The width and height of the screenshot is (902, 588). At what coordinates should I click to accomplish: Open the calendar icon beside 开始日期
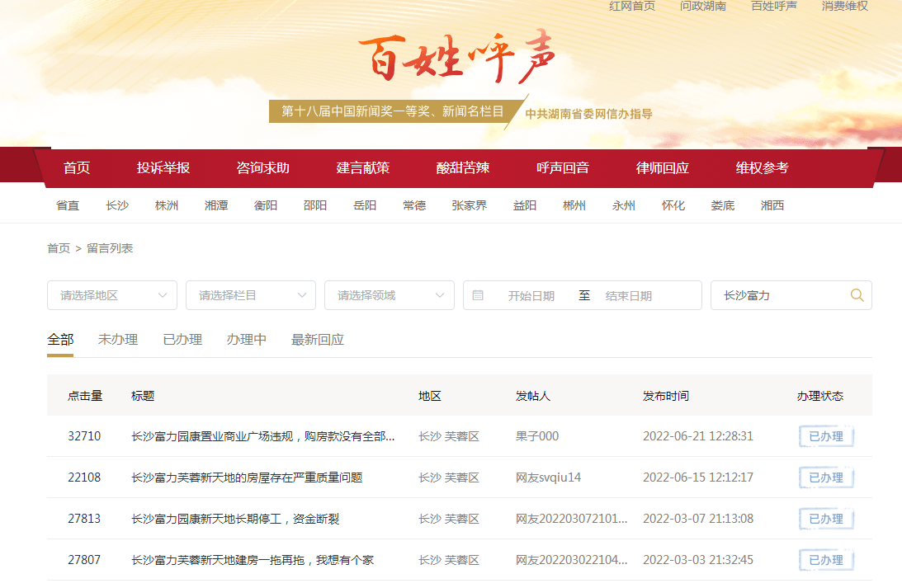(x=480, y=294)
